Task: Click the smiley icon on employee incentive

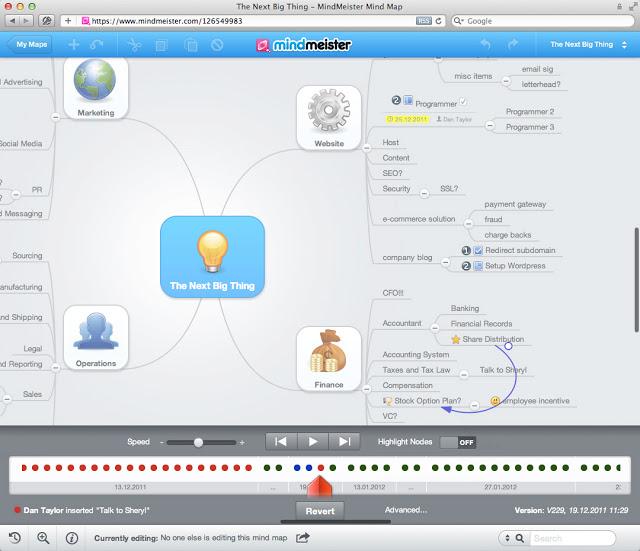Action: tap(495, 401)
